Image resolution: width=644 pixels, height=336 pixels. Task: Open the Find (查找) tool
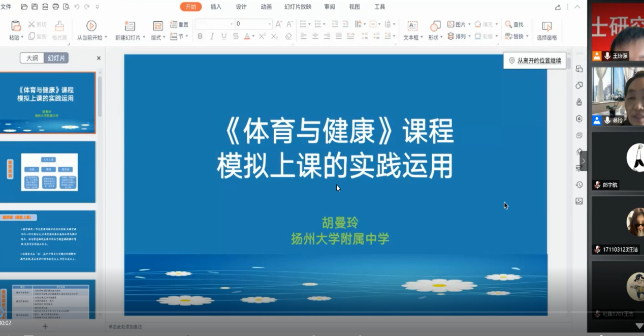514,24
